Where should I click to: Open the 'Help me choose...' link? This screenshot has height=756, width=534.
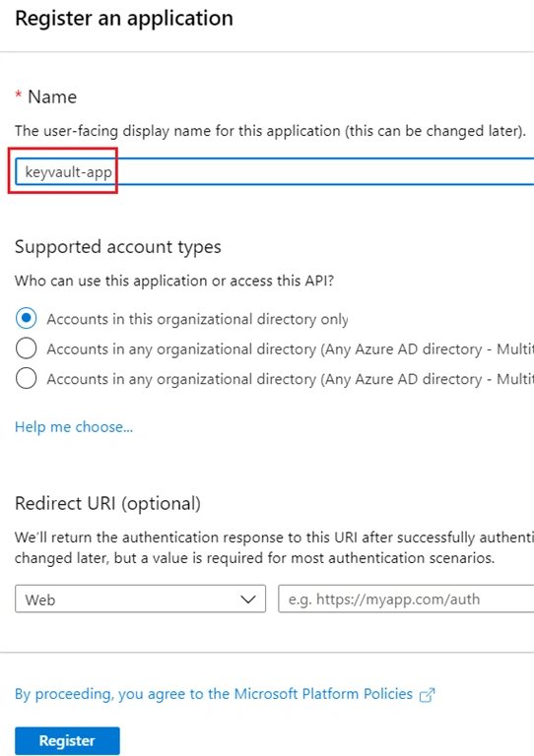pyautogui.click(x=74, y=426)
